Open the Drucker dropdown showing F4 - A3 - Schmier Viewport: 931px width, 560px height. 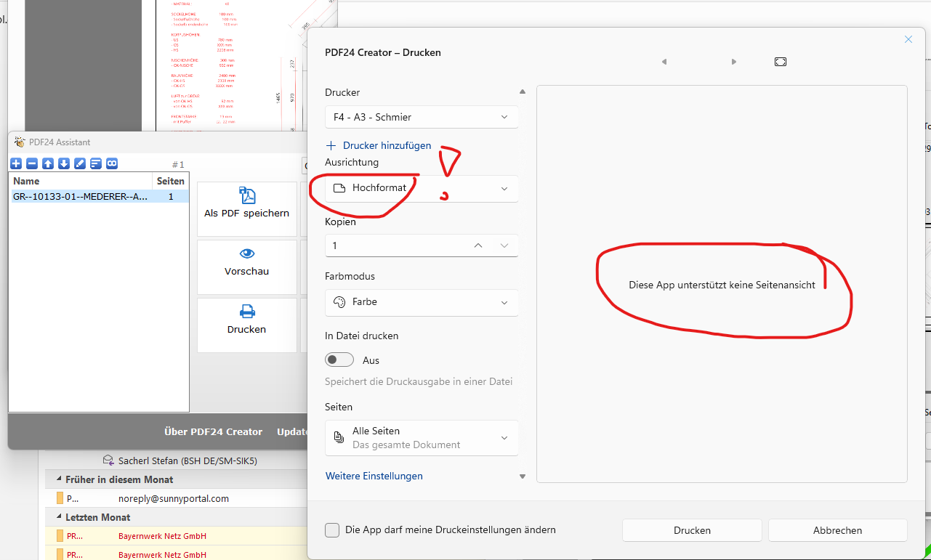pyautogui.click(x=422, y=117)
